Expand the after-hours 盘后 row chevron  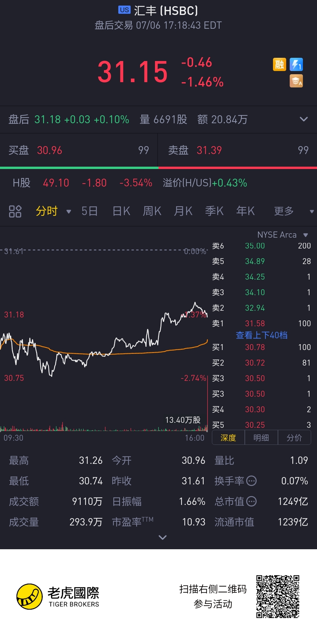point(304,119)
